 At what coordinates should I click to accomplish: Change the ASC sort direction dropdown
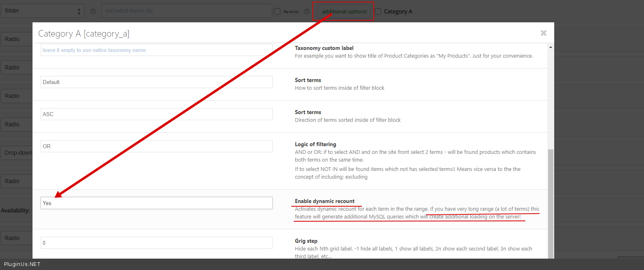pos(156,114)
